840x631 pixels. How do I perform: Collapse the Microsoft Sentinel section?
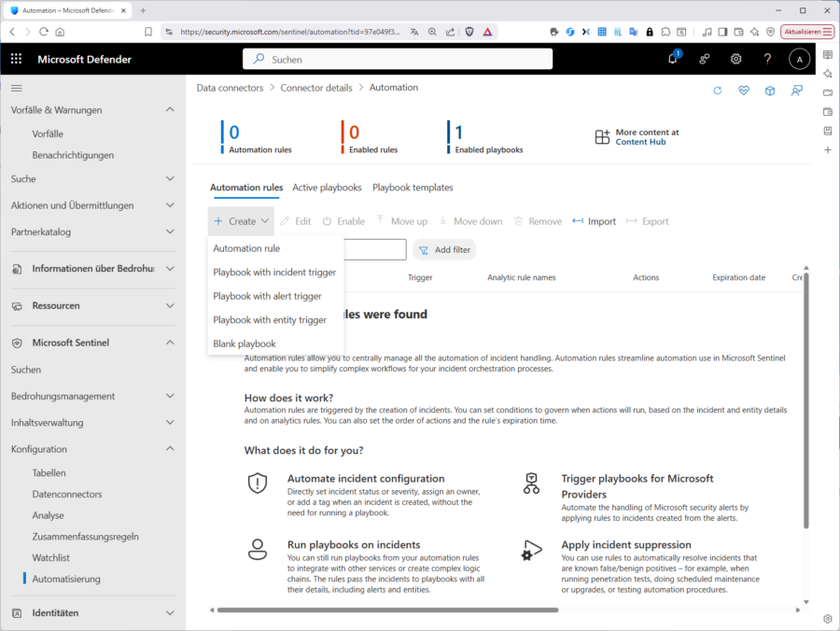[x=170, y=343]
